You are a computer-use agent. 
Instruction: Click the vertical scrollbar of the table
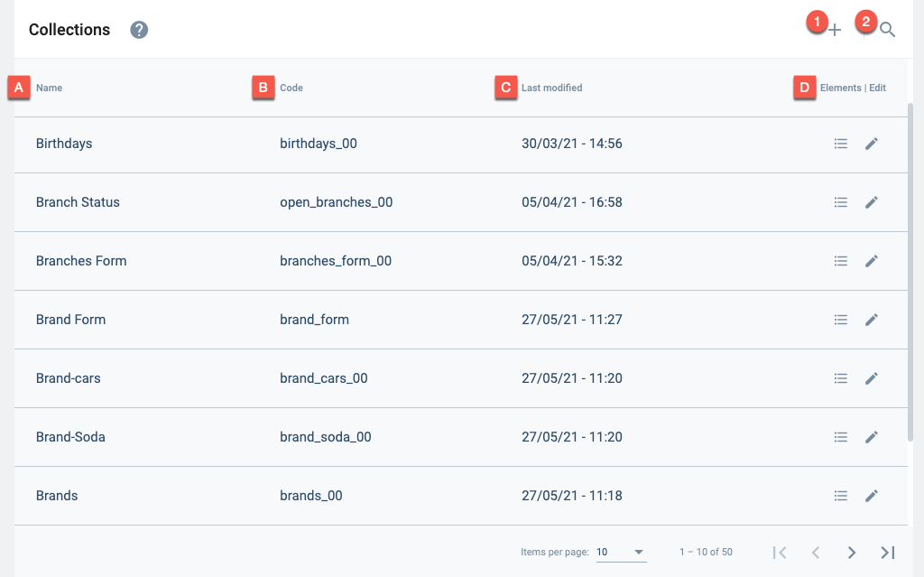[910, 272]
